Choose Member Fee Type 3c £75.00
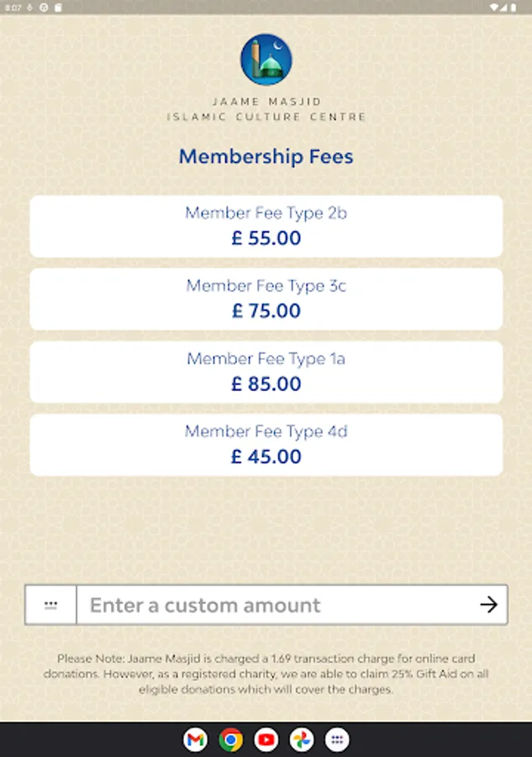 (x=266, y=299)
